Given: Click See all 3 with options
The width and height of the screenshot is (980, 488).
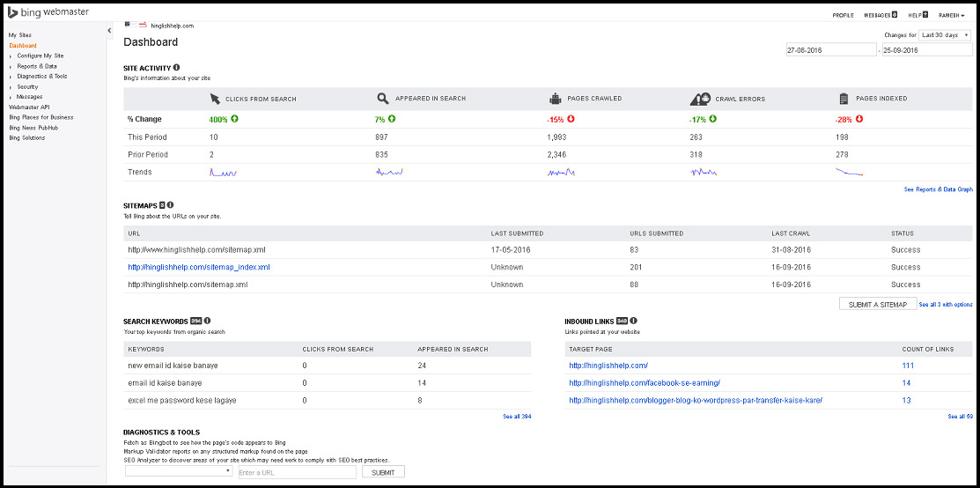Looking at the screenshot, I should coord(946,305).
